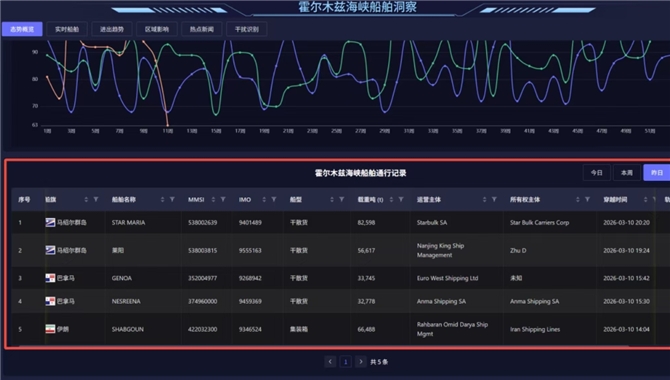Click ship name SHABGOUN

pyautogui.click(x=128, y=329)
